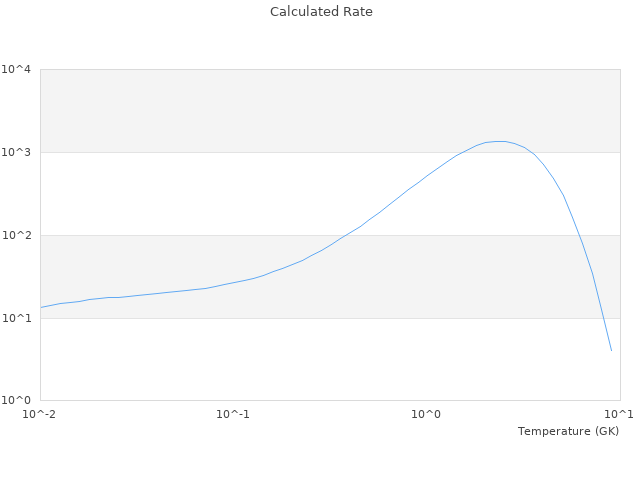Image resolution: width=640 pixels, height=480 pixels.
Task: Click the "Calculated Rate" chart title
Action: tap(320, 12)
